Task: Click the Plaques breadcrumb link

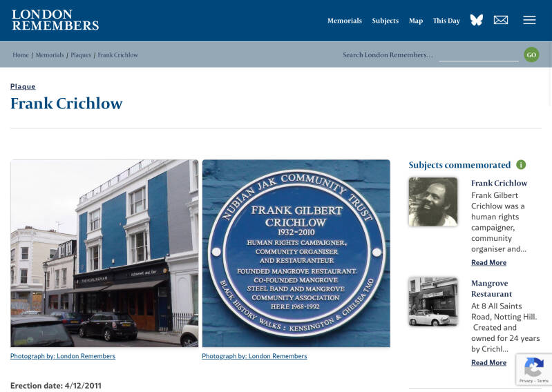Action: (x=81, y=55)
